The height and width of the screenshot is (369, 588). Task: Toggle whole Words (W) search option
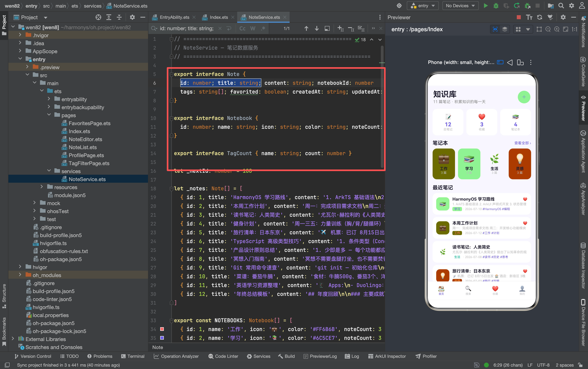click(x=253, y=29)
